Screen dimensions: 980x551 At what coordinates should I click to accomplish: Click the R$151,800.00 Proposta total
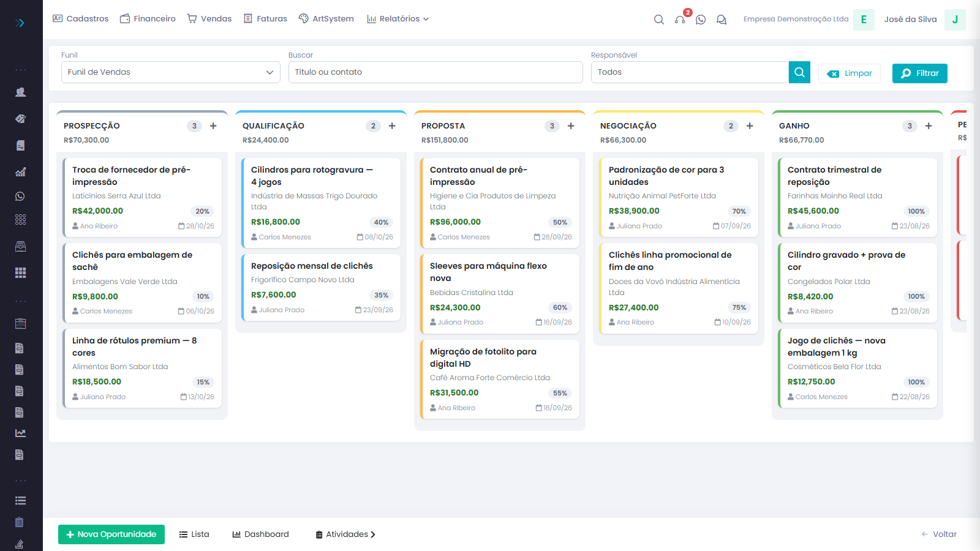(x=445, y=140)
